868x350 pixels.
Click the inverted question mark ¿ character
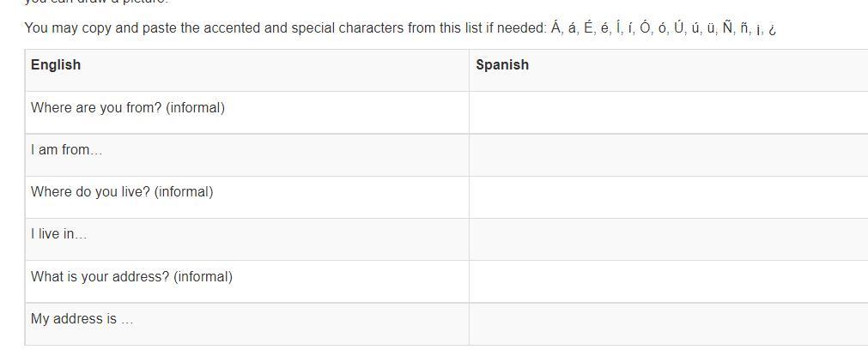773,28
